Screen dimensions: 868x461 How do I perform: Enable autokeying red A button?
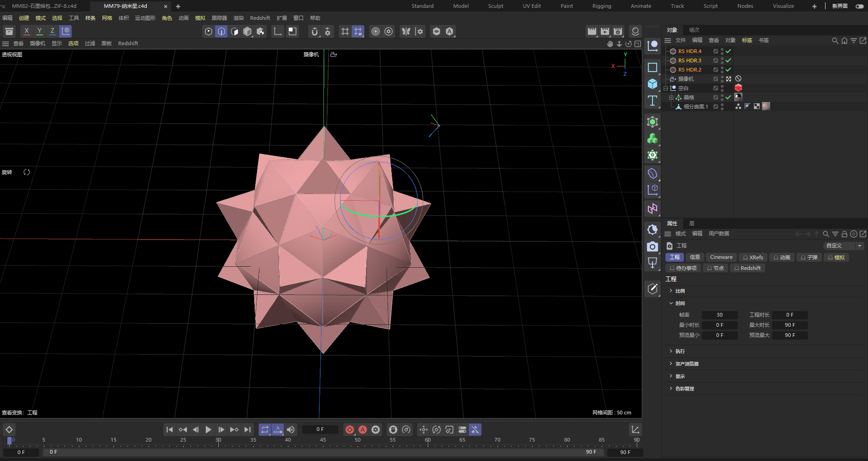pos(363,430)
